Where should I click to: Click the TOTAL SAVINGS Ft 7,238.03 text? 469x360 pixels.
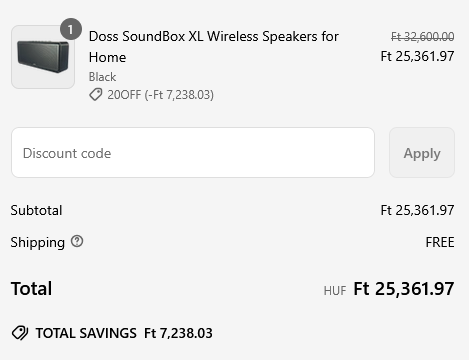point(124,333)
